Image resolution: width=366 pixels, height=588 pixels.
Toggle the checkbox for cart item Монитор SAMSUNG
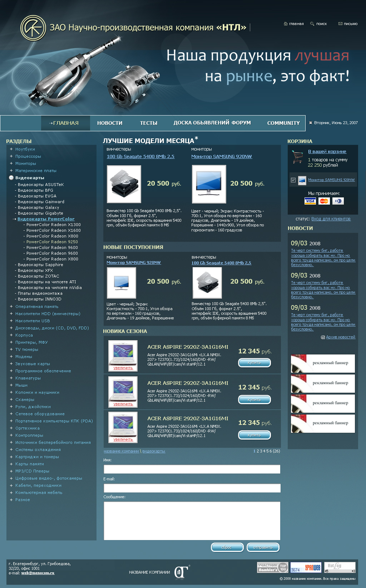[293, 180]
